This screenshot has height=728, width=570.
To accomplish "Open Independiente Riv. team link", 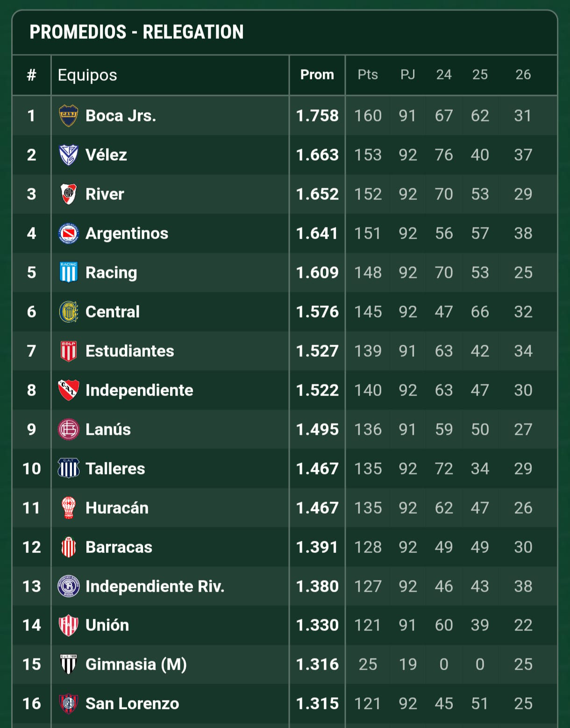I will (x=155, y=587).
